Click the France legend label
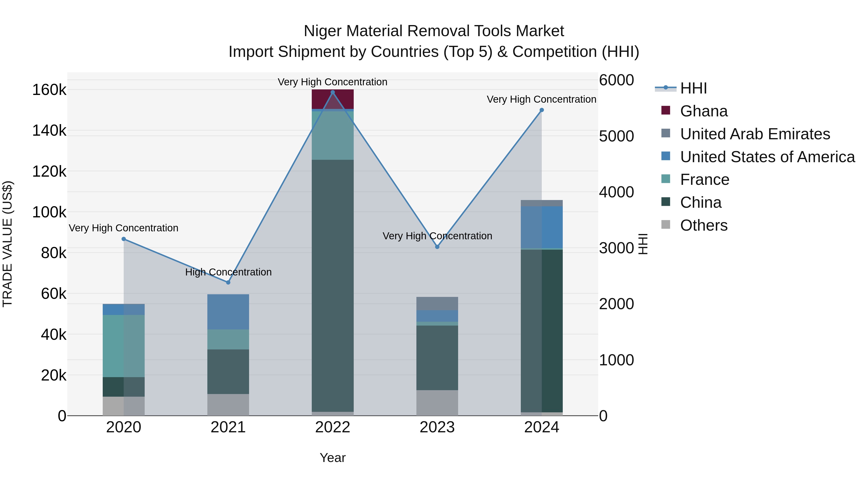 (705, 180)
